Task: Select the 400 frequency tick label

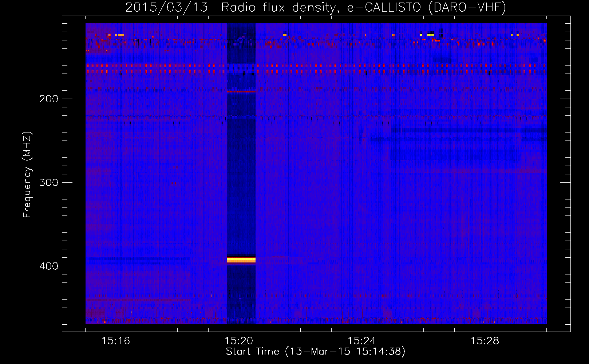Action: point(49,266)
